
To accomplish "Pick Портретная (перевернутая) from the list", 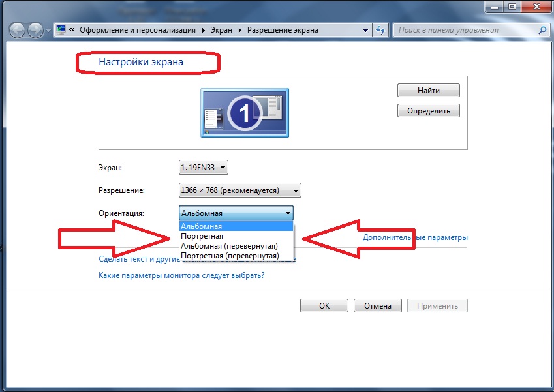I will pyautogui.click(x=230, y=256).
